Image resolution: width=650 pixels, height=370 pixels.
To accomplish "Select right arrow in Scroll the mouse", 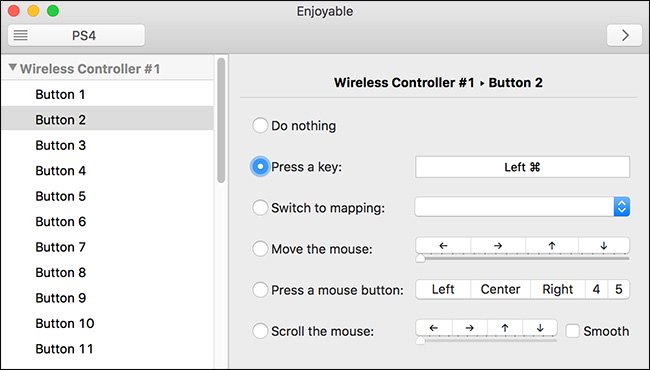I will (470, 328).
